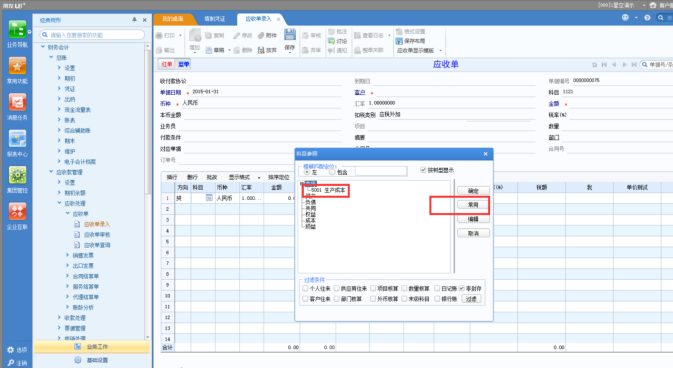Uncheck the 未封存 filter checkbox
This screenshot has width=673, height=369.
[x=462, y=288]
